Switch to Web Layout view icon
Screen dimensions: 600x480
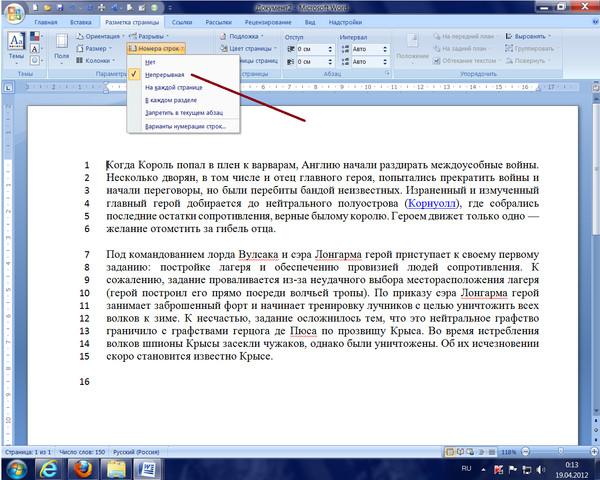(470, 452)
